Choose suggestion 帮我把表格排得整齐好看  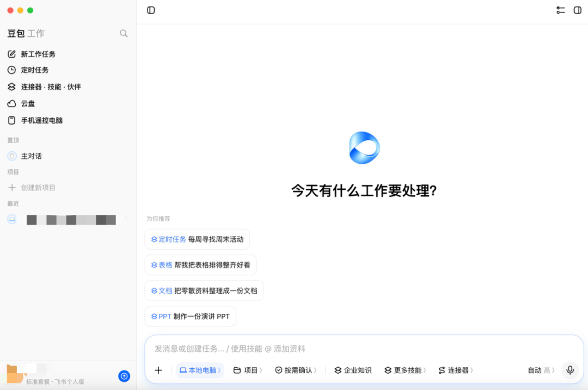[200, 265]
